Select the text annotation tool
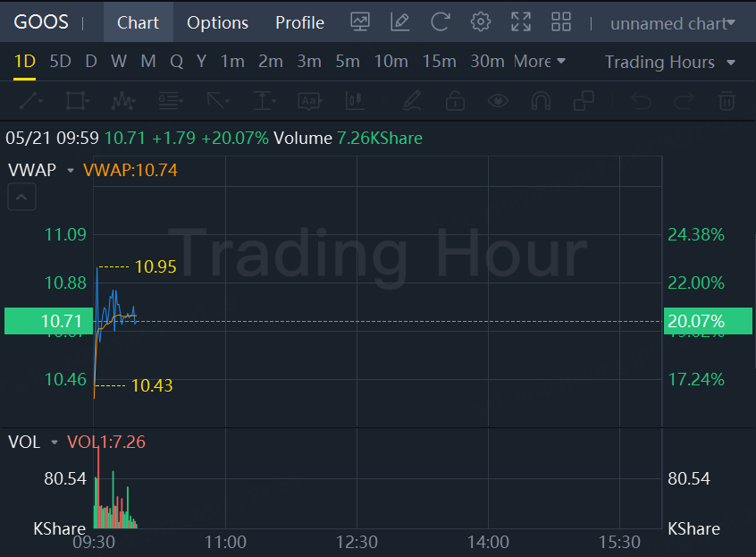The width and height of the screenshot is (756, 557). (310, 101)
